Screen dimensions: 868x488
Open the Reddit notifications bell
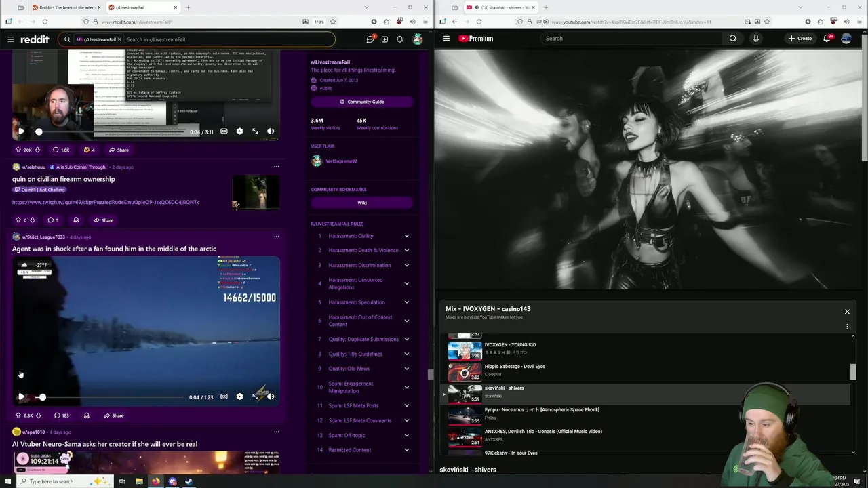399,39
